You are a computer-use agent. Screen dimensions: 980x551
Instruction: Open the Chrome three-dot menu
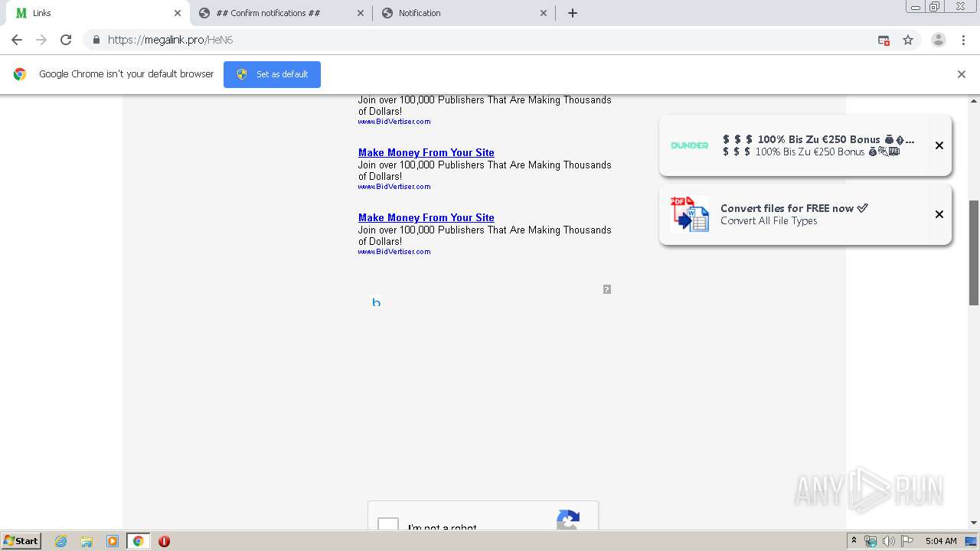pos(963,40)
